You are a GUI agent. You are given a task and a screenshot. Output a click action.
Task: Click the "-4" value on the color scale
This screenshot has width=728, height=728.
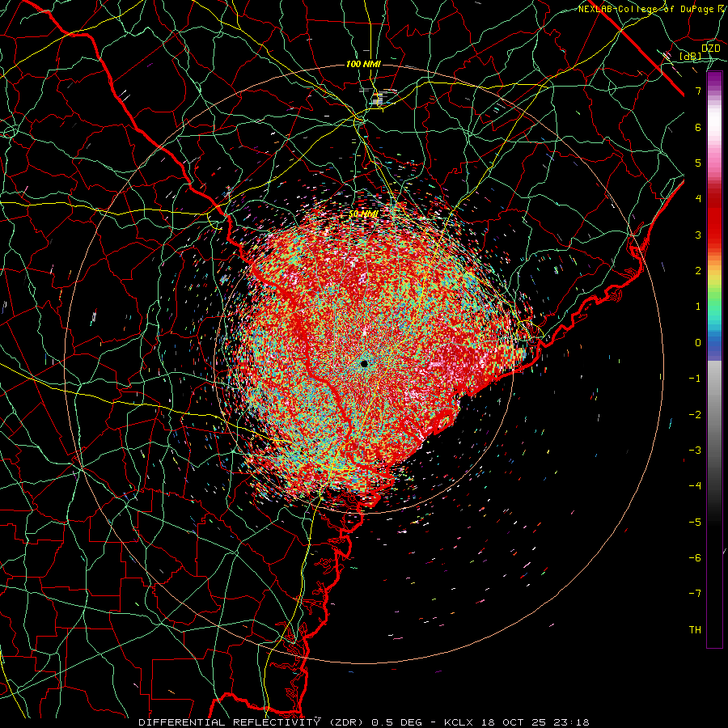[695, 486]
